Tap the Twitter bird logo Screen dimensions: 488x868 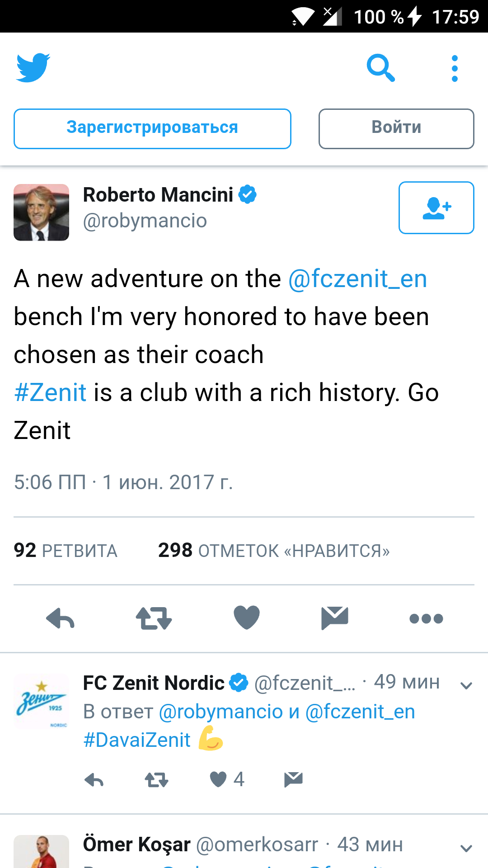(x=33, y=68)
